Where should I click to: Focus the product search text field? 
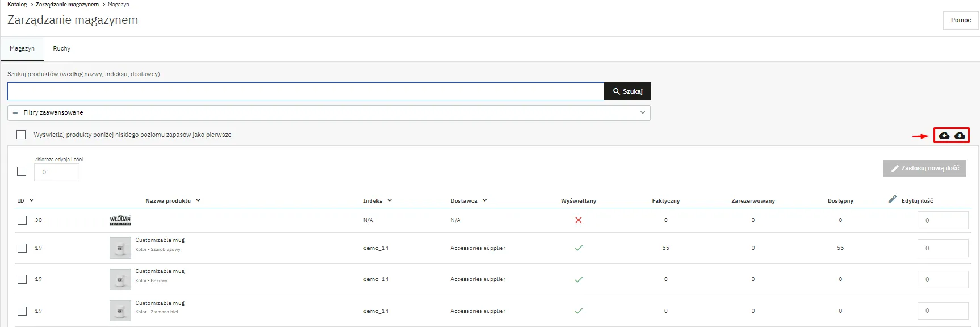click(305, 91)
